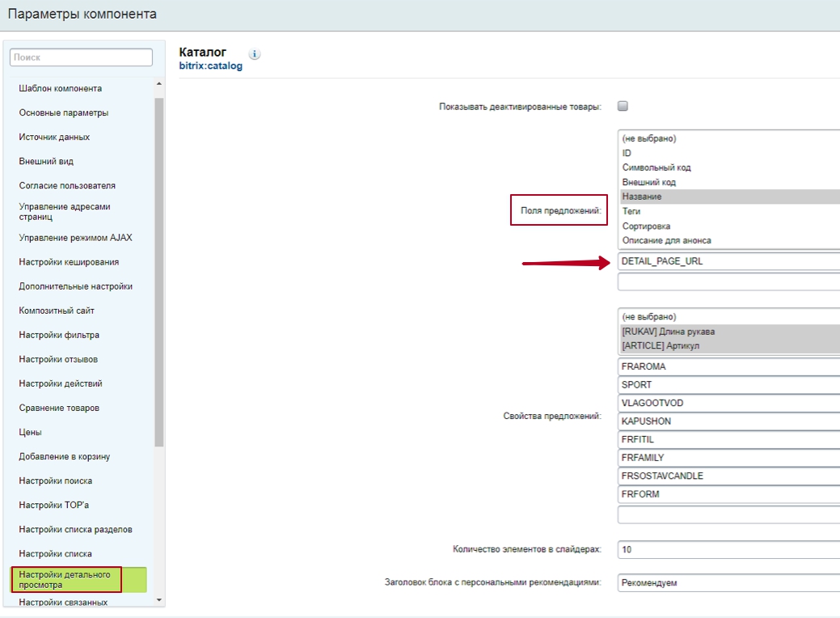
Task: Open the Шаблон компонента section
Action: tap(61, 88)
